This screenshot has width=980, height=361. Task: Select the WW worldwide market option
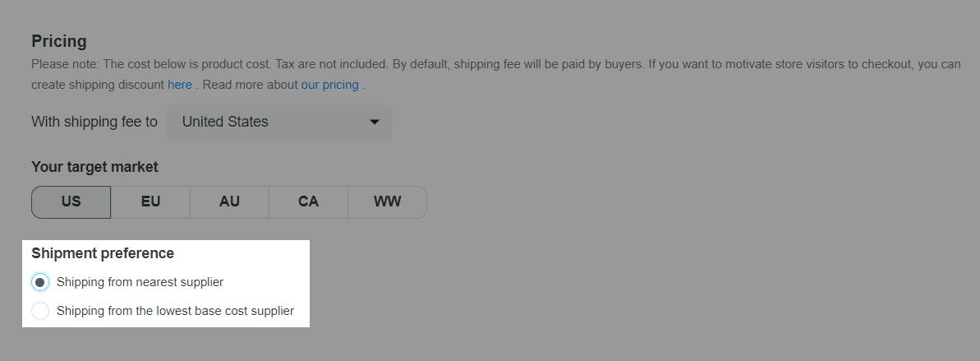coord(388,202)
